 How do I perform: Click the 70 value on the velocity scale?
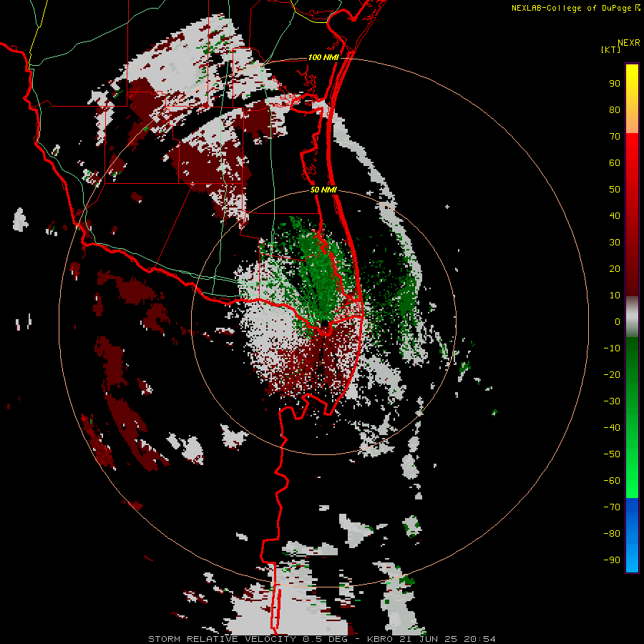[615, 137]
